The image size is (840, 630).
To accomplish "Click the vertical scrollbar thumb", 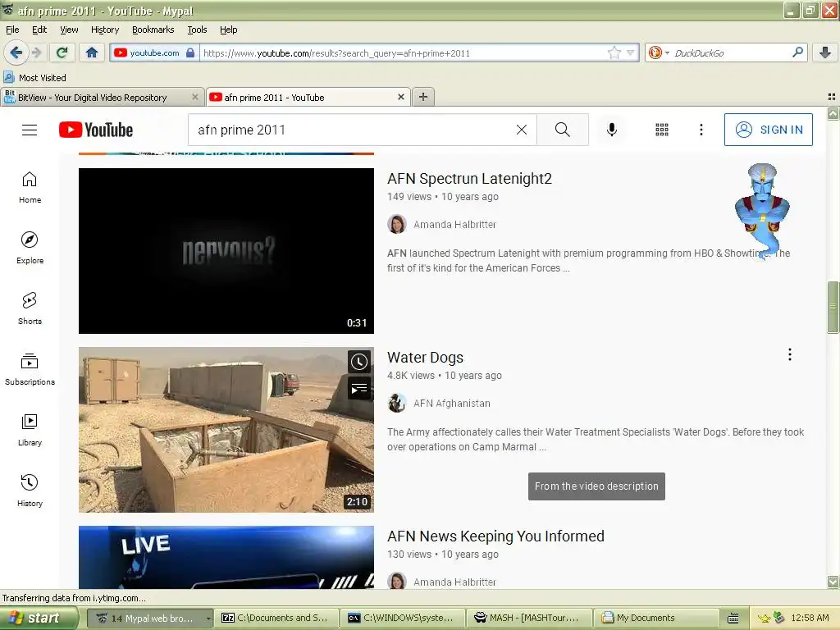I will pos(833,308).
